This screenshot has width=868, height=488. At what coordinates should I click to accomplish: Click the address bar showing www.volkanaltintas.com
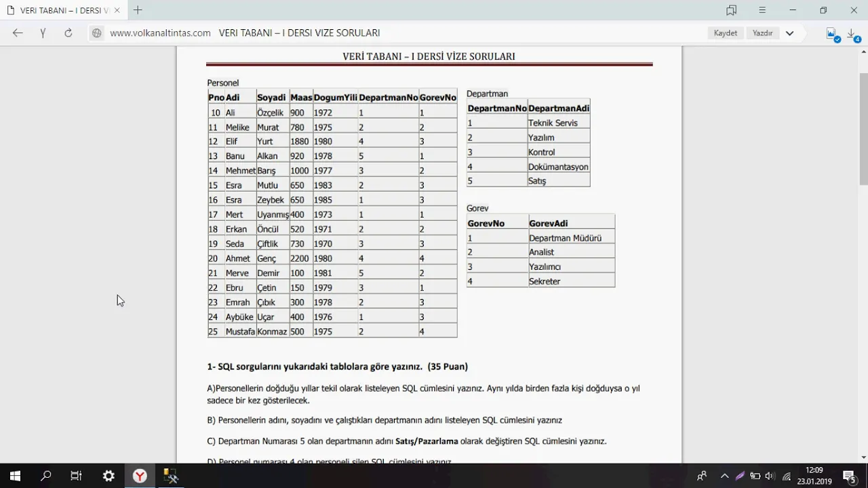point(160,33)
